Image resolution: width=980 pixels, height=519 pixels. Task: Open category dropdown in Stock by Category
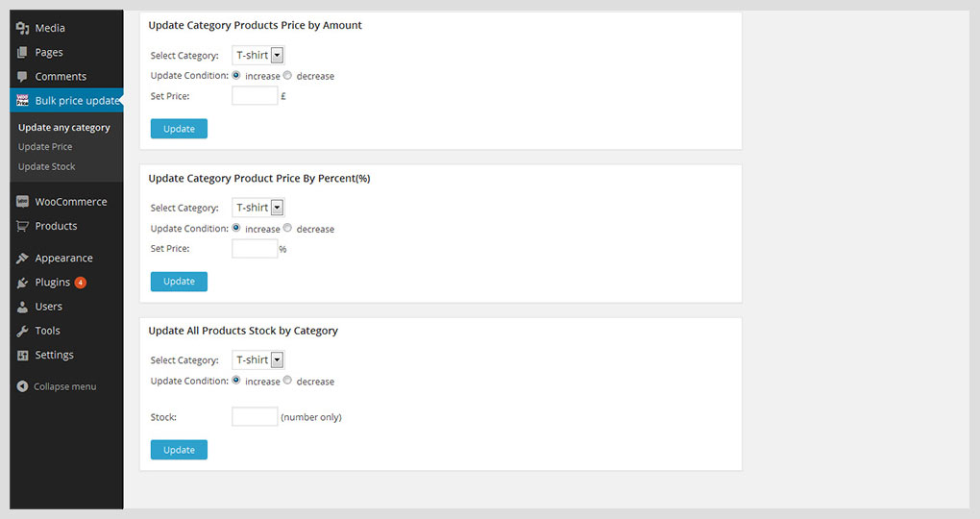point(258,360)
